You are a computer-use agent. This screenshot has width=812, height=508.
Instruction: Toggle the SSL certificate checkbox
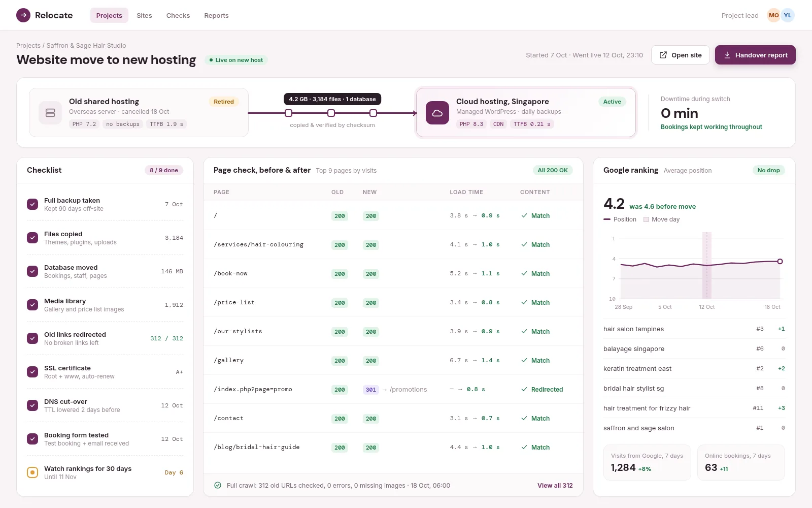click(x=32, y=372)
